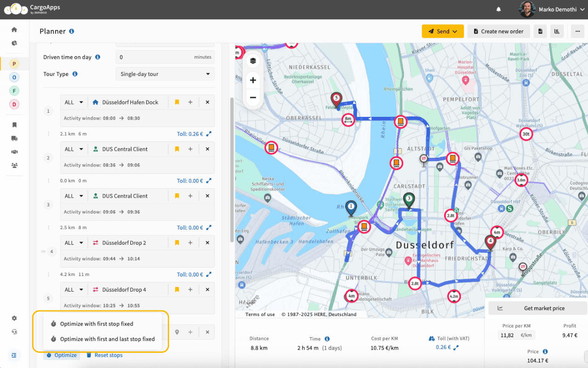Click the Get market price button
The width and height of the screenshot is (588, 368).
538,308
